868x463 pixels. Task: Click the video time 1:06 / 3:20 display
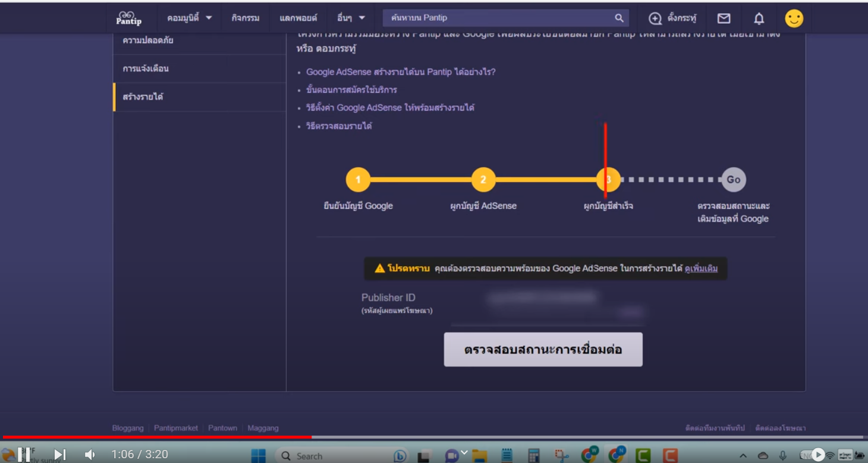(140, 455)
